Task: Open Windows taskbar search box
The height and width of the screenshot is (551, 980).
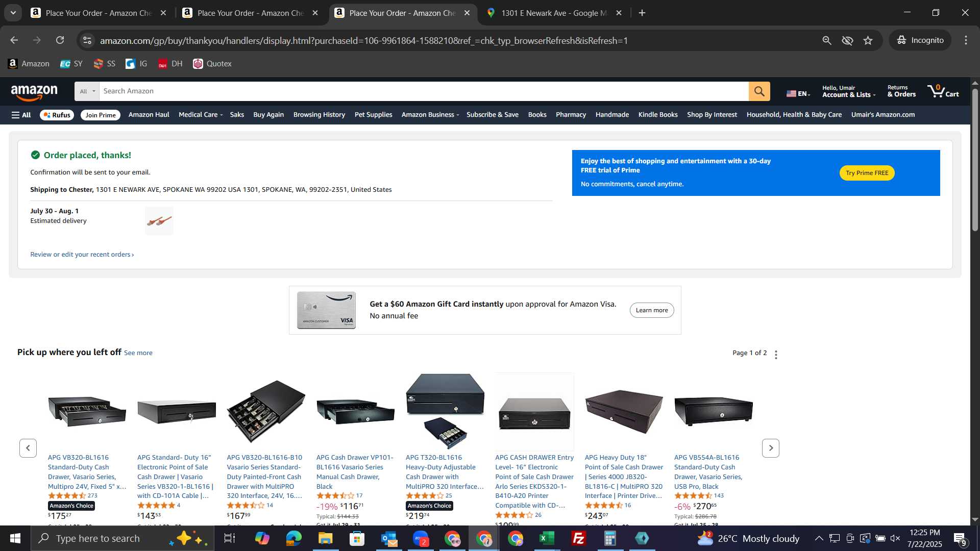Action: point(122,538)
